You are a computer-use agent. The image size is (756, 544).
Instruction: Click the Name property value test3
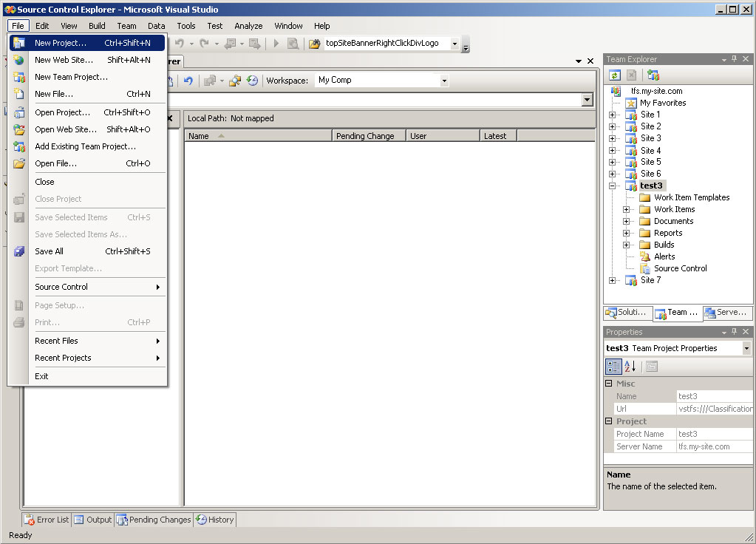click(715, 396)
